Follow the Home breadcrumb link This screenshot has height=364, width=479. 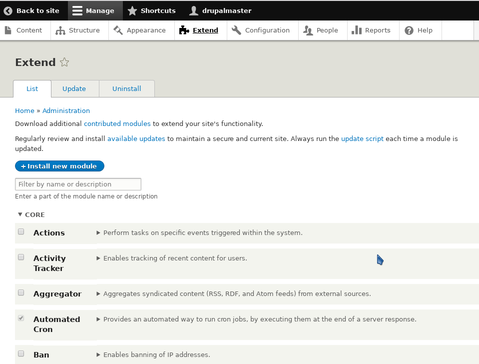click(x=24, y=111)
